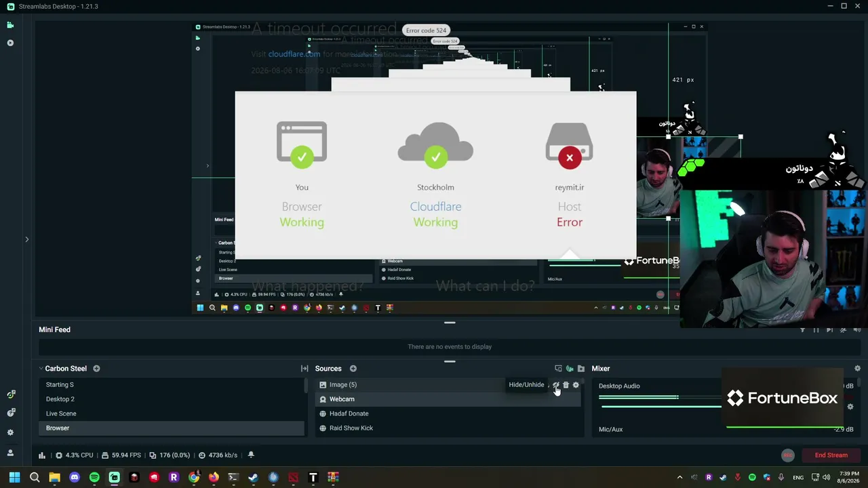Show hidden icons in the system tray
Screen dimensions: 868x488
(x=679, y=477)
